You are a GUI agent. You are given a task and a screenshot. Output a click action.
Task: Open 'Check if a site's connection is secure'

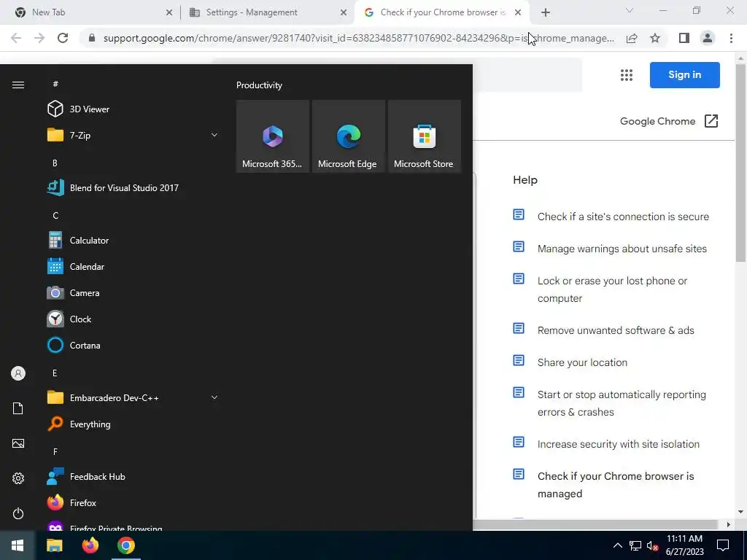click(x=623, y=217)
